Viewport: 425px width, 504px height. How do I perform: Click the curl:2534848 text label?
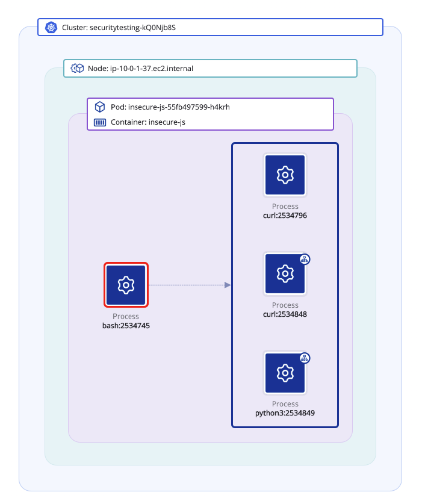click(x=285, y=314)
